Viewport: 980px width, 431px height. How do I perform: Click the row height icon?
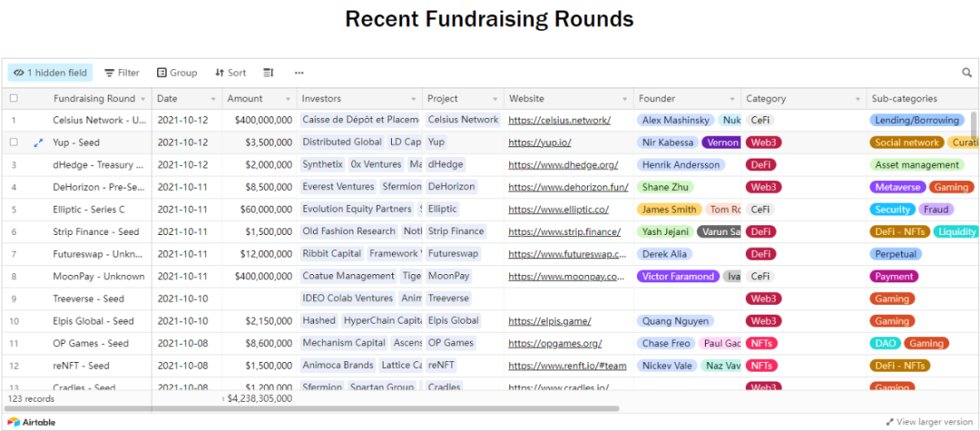[268, 73]
